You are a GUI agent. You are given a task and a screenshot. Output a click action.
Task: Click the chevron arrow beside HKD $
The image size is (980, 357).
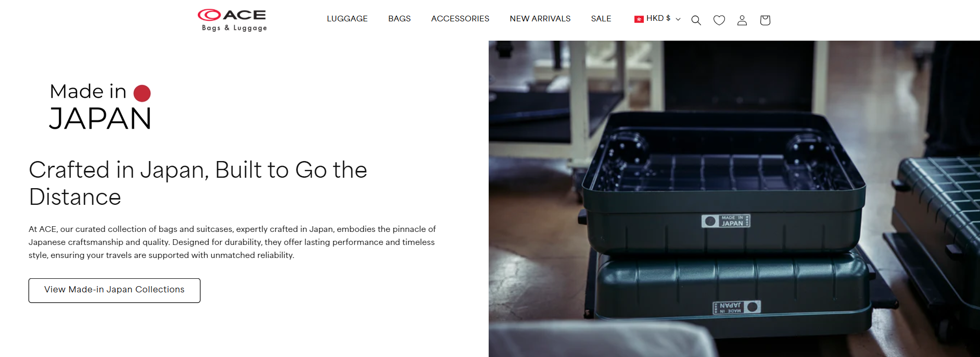point(678,19)
